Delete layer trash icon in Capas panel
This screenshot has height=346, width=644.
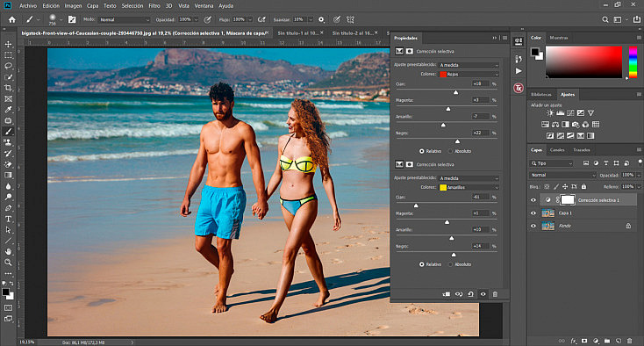(630, 341)
